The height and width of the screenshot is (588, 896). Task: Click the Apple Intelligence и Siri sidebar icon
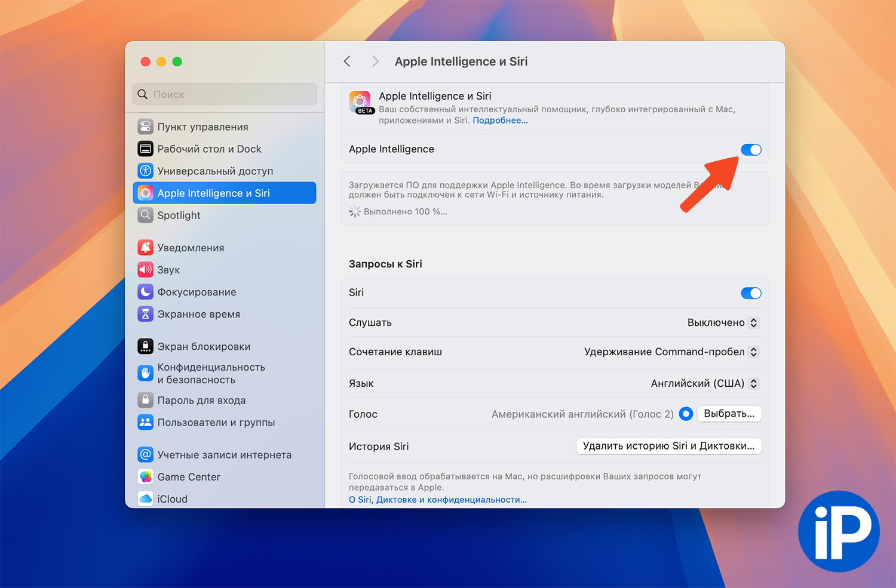pyautogui.click(x=145, y=193)
